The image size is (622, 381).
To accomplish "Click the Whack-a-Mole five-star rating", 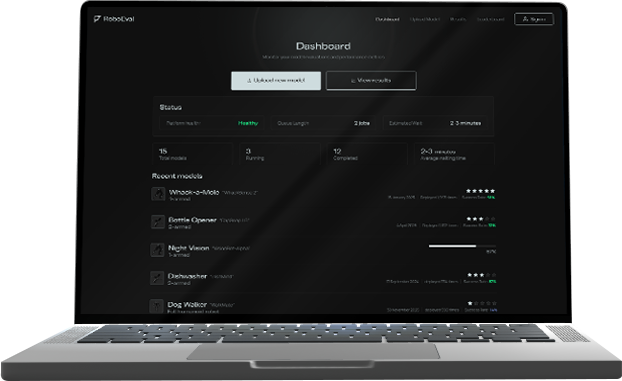I will tap(480, 191).
